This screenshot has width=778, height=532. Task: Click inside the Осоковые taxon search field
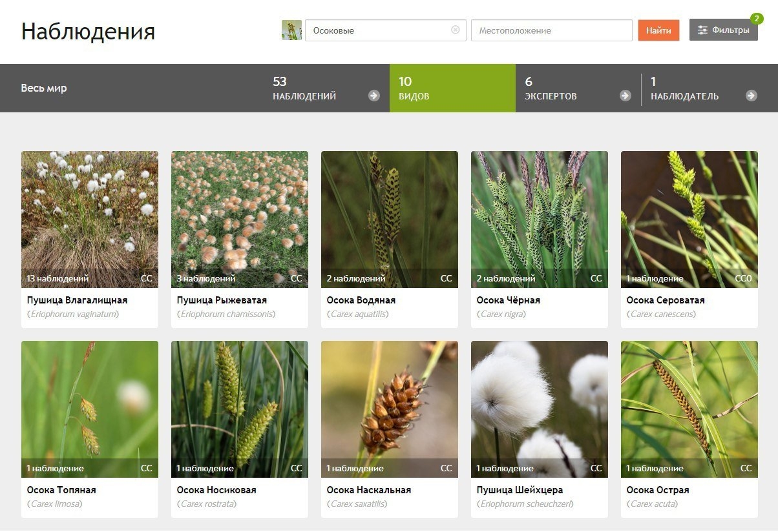[378, 30]
